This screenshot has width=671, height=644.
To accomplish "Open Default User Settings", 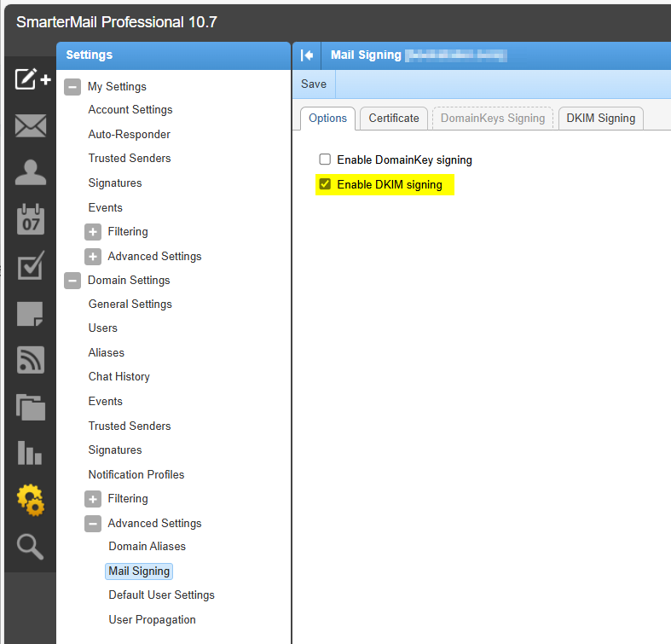I will pos(161,595).
